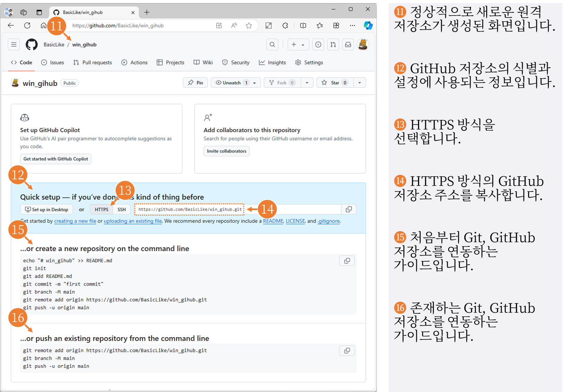Switch to the Code tab
Viewport: 564px width, 392px height.
tap(21, 63)
